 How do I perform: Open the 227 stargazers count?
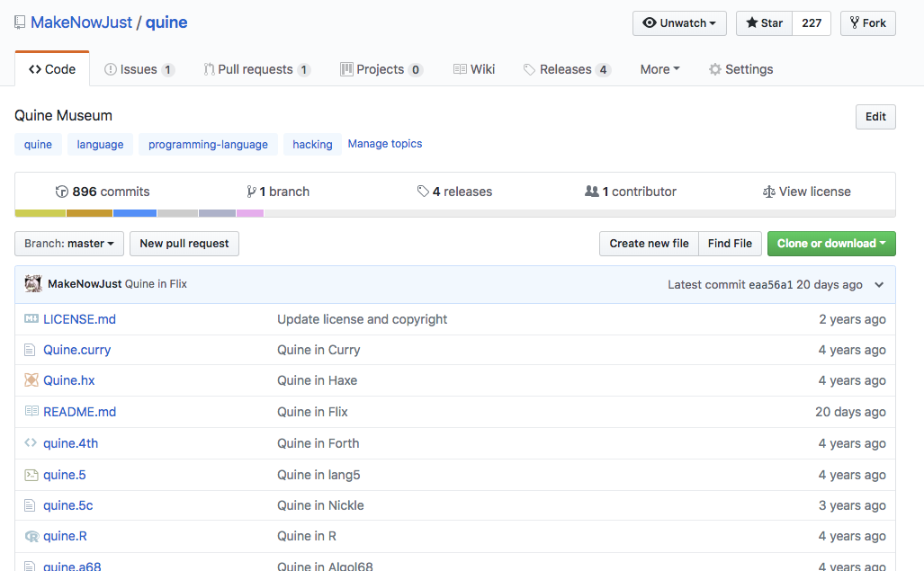point(812,23)
